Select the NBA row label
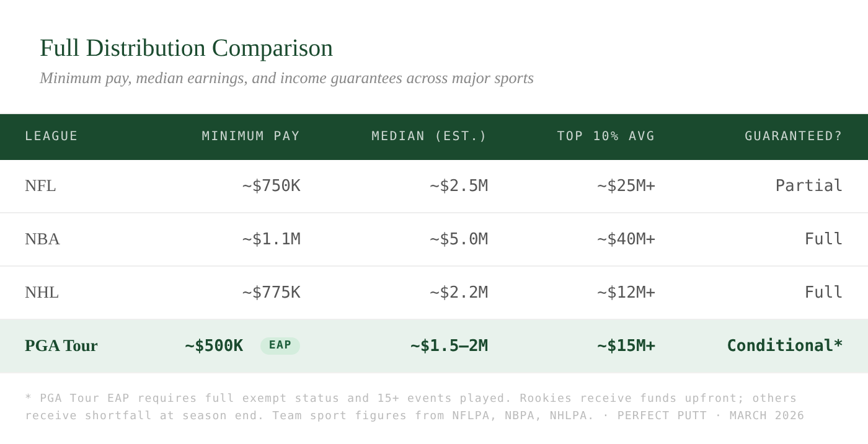The image size is (868, 444). coord(42,239)
